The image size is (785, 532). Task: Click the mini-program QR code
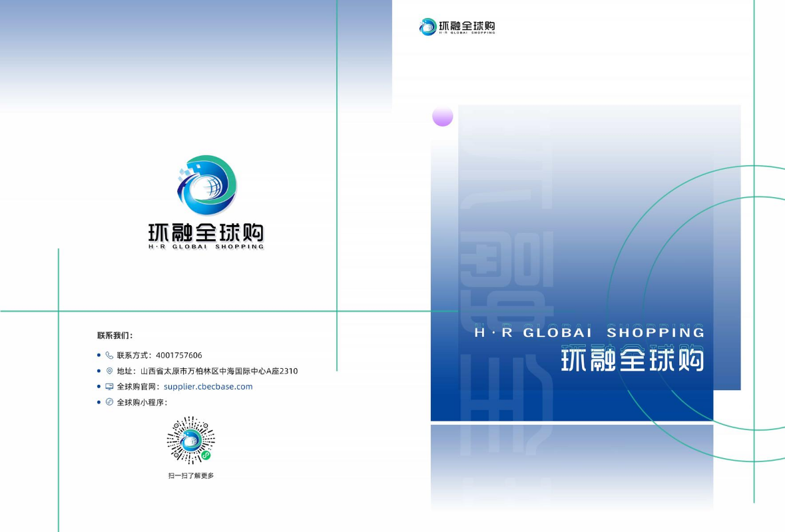[x=190, y=440]
